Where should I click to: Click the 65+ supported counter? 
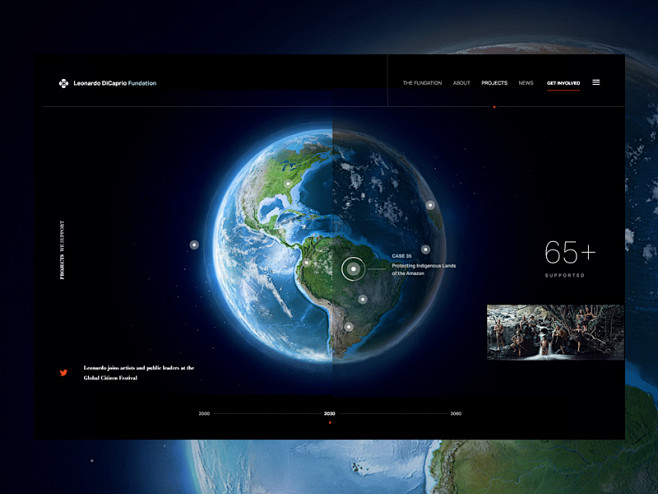(x=570, y=253)
